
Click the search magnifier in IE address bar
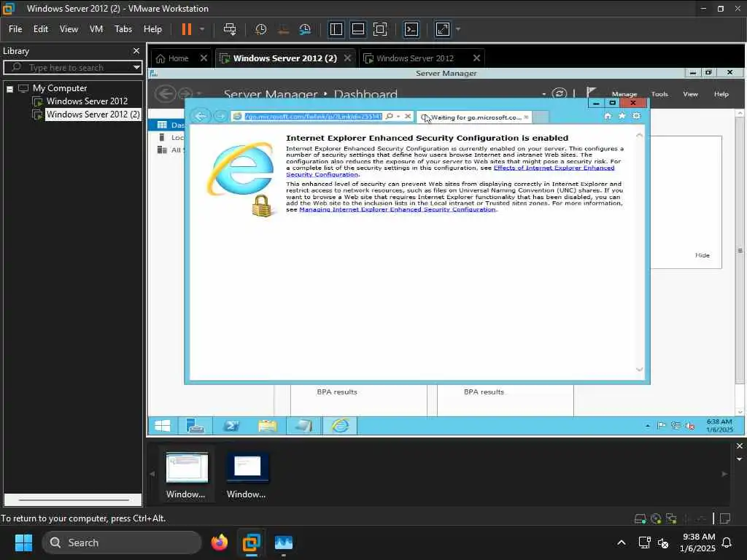[x=390, y=116]
